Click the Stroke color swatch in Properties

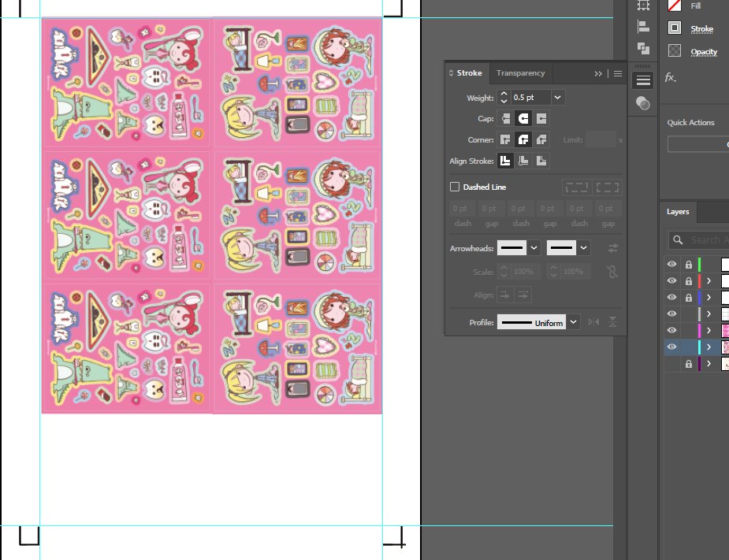point(675,28)
